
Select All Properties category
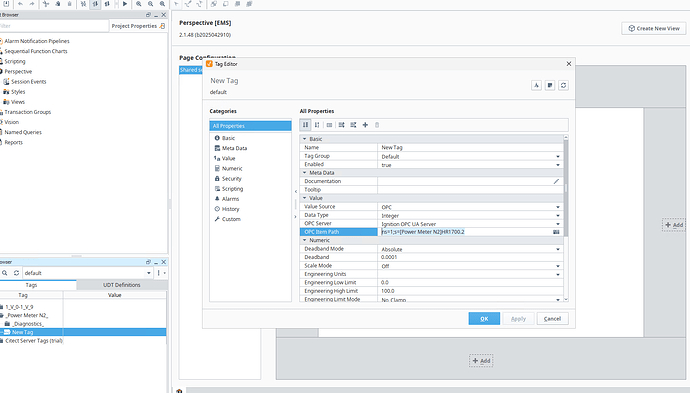coord(250,126)
